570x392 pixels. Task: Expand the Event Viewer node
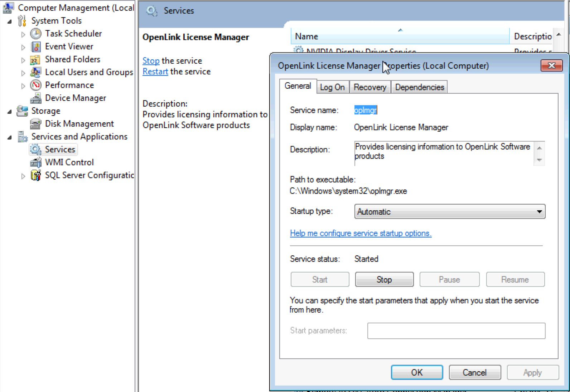click(23, 47)
